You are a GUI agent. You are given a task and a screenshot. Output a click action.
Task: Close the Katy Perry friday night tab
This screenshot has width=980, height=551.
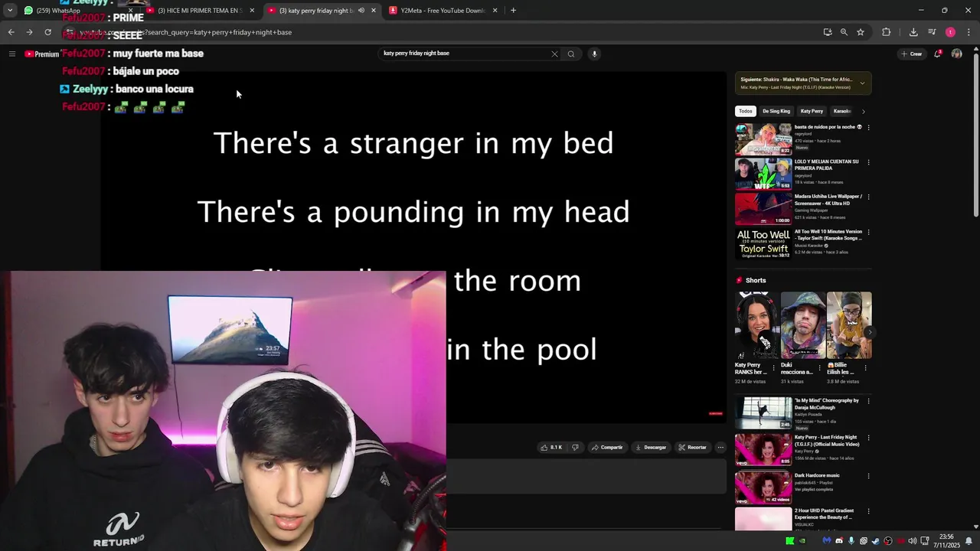coord(373,11)
